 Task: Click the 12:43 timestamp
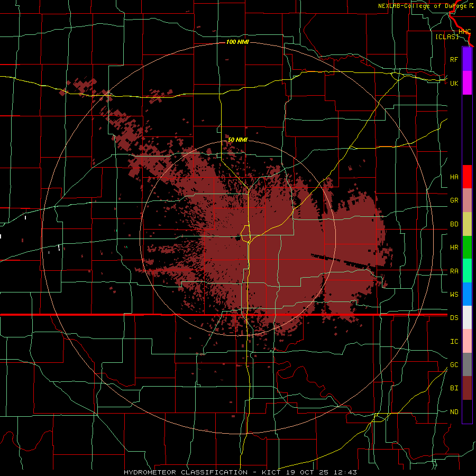[x=345, y=472]
